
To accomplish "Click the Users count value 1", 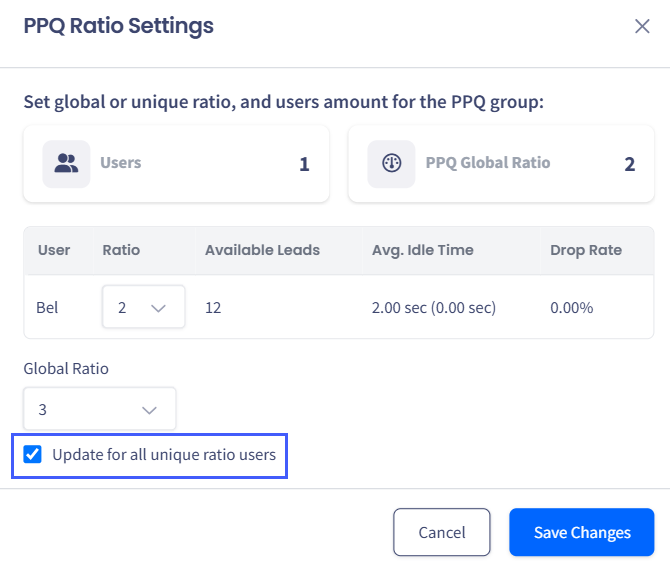I will click(304, 164).
